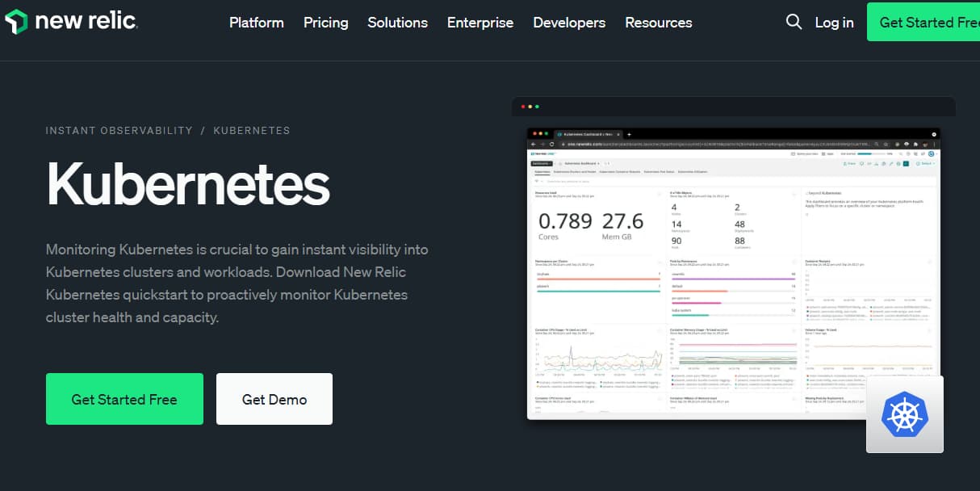Image resolution: width=980 pixels, height=491 pixels.
Task: Click the green dot on the browser mockup
Action: tap(537, 107)
